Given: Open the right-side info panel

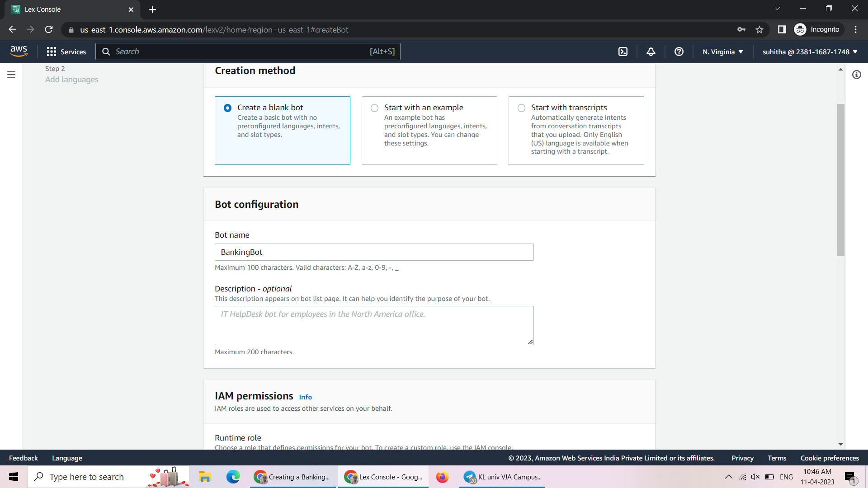Looking at the screenshot, I should click(x=857, y=75).
